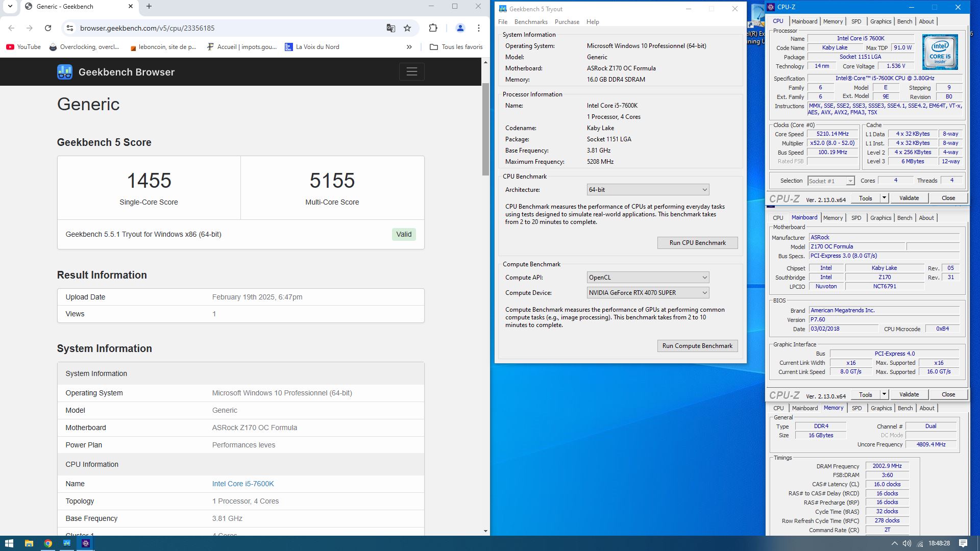
Task: Open the Accueil impots.gouv bookmark
Action: pos(242,47)
